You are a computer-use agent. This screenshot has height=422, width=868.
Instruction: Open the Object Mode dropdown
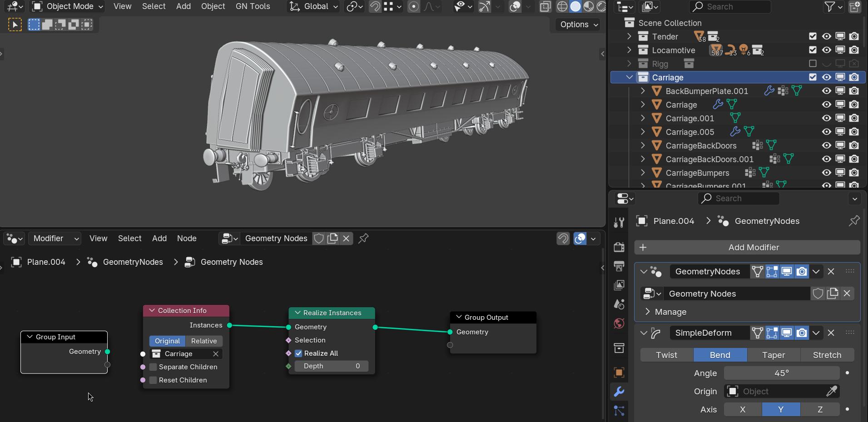pos(68,6)
